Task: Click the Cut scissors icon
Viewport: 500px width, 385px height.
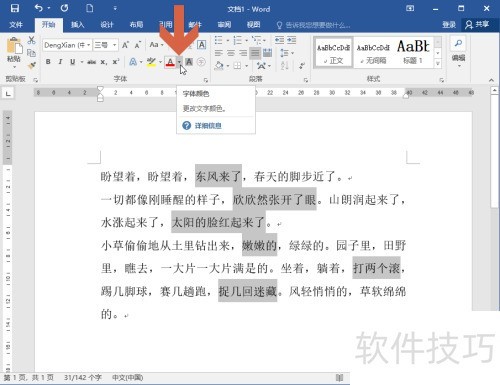Action: pos(31,40)
